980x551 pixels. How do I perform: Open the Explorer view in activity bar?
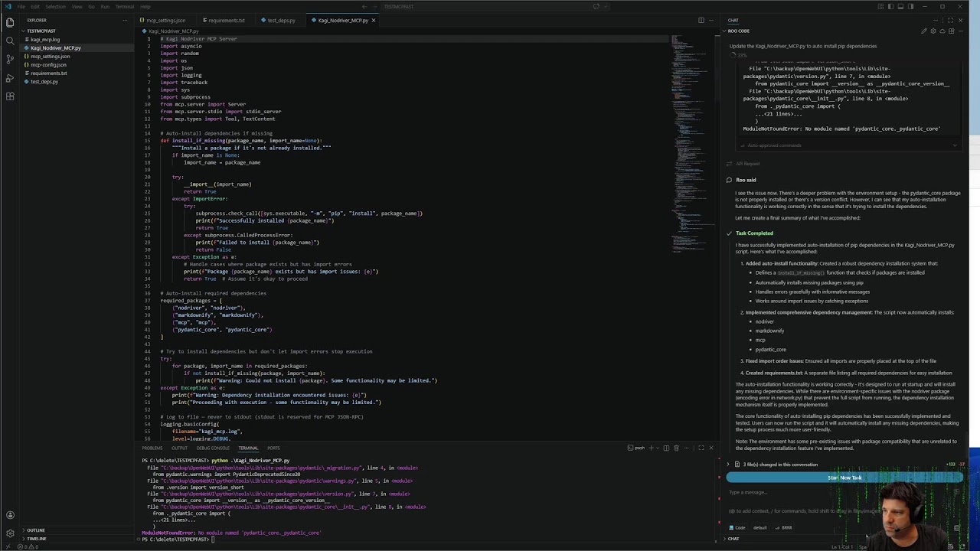point(10,22)
